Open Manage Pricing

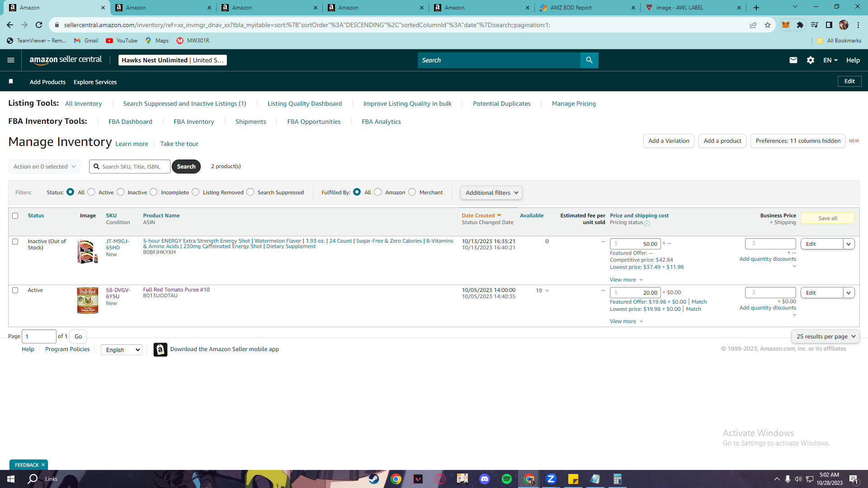pos(574,103)
